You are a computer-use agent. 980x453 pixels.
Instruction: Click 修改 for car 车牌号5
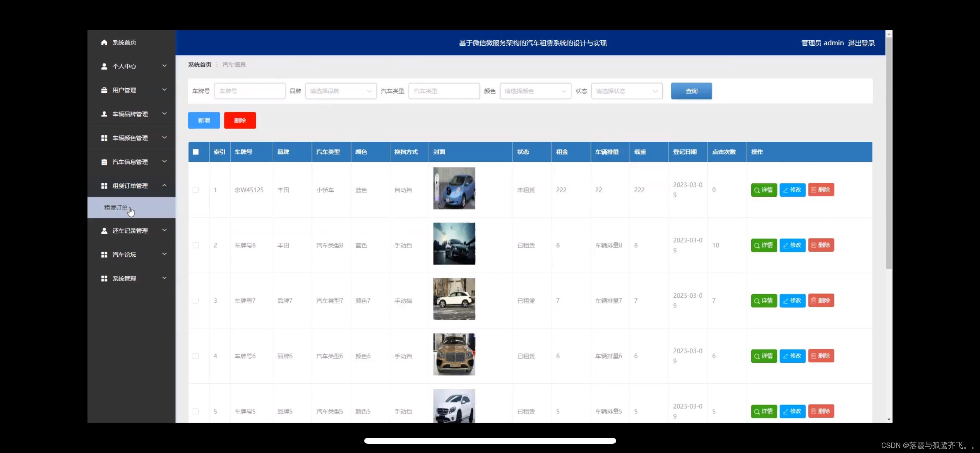pos(792,411)
